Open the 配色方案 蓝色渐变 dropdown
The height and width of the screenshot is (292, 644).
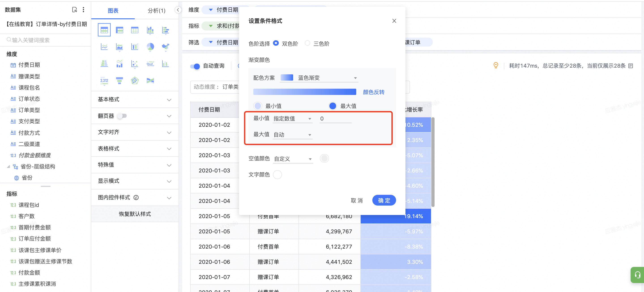click(x=319, y=78)
